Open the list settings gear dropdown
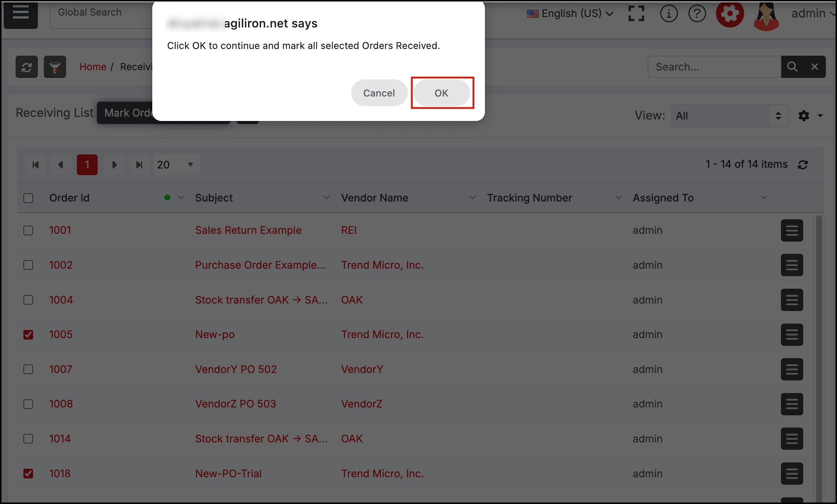 [811, 116]
